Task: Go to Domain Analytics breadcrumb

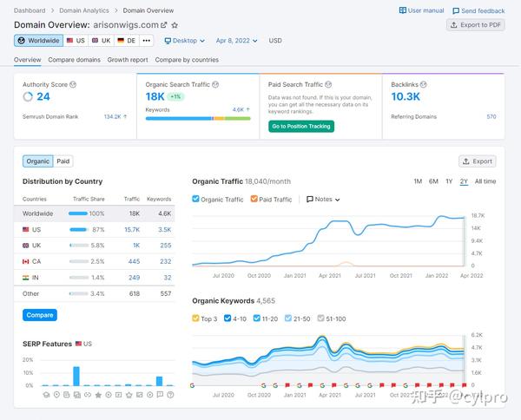Action: coord(84,10)
